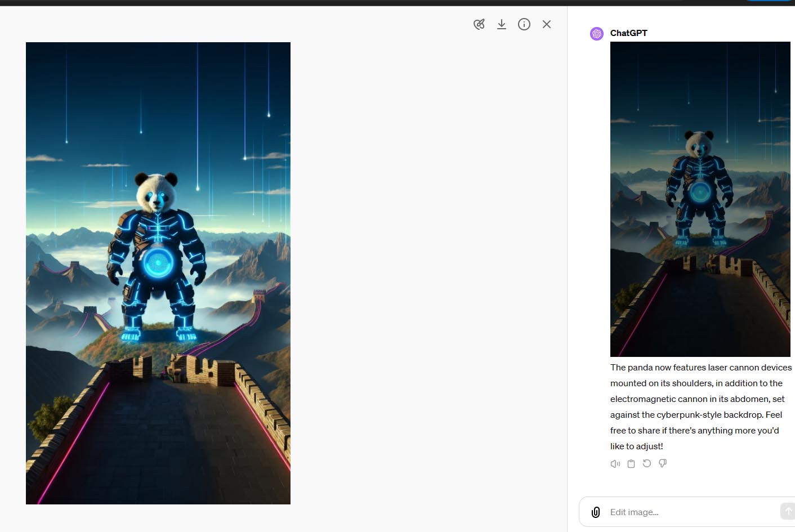This screenshot has height=532, width=795.
Task: Click the panda's head in the large preview
Action: (157, 193)
